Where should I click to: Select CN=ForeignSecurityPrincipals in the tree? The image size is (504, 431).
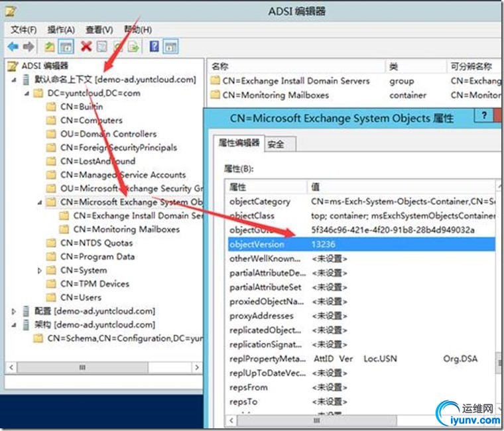[x=119, y=147]
